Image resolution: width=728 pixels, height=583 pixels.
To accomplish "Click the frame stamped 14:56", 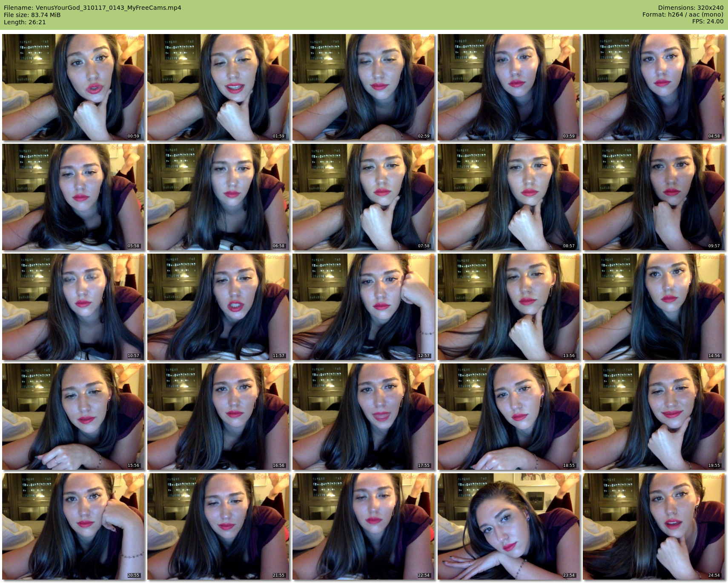I will tap(654, 307).
